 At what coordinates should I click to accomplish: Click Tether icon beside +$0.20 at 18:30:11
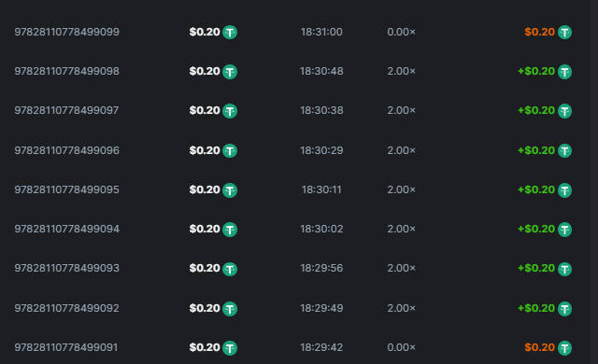pyautogui.click(x=564, y=190)
